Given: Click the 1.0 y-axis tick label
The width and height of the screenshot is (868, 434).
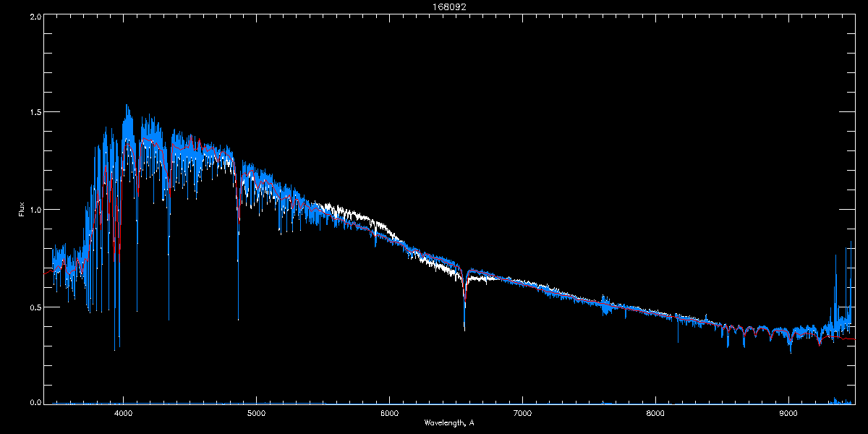Looking at the screenshot, I should tap(34, 210).
